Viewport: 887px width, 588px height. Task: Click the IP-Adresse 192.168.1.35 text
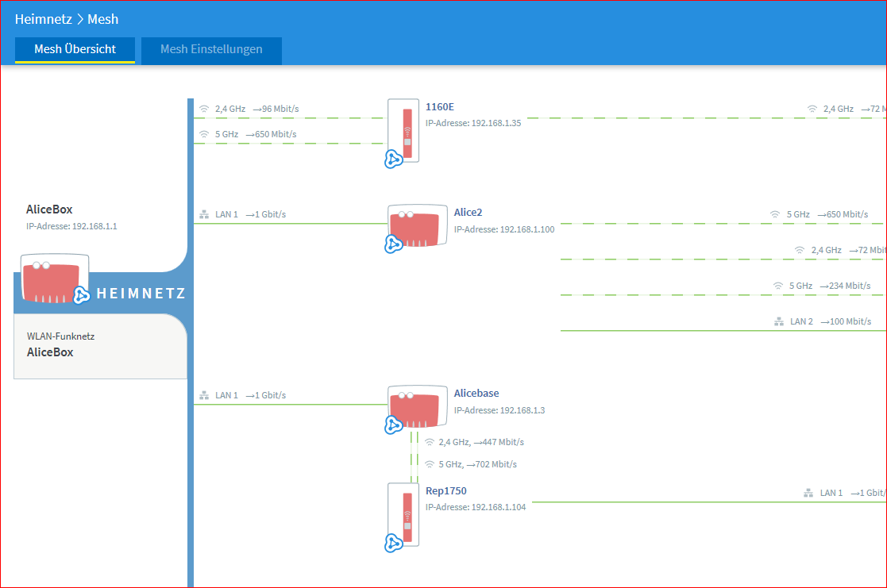coord(473,123)
